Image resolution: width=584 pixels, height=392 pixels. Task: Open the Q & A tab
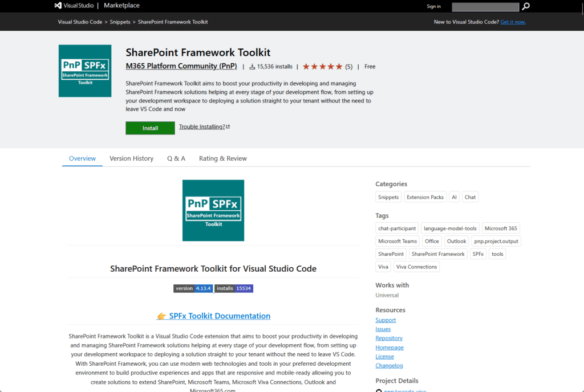[x=176, y=158]
